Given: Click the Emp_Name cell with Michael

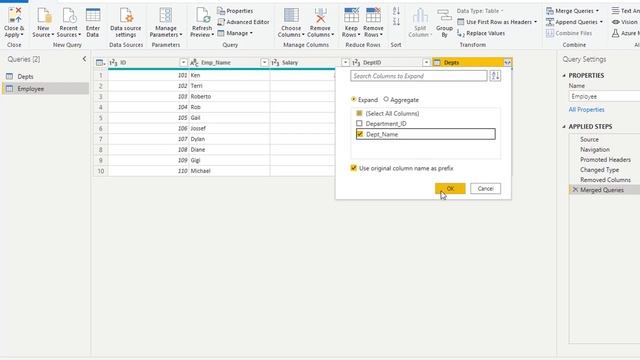Looking at the screenshot, I should click(x=229, y=171).
